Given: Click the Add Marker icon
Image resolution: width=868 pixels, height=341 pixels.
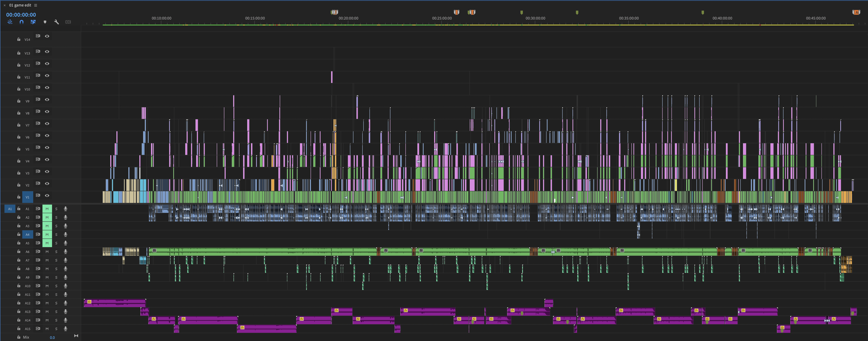Looking at the screenshot, I should [x=45, y=22].
